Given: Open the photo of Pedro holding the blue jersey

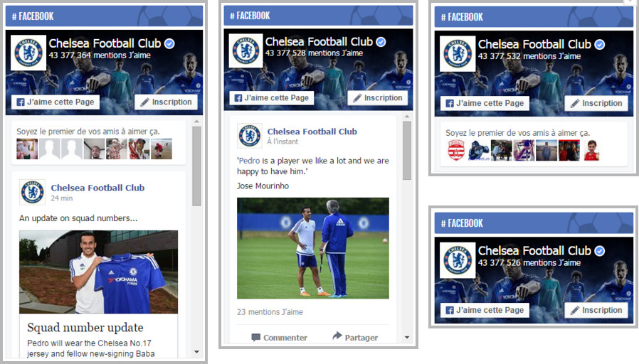Looking at the screenshot, I should [x=99, y=272].
